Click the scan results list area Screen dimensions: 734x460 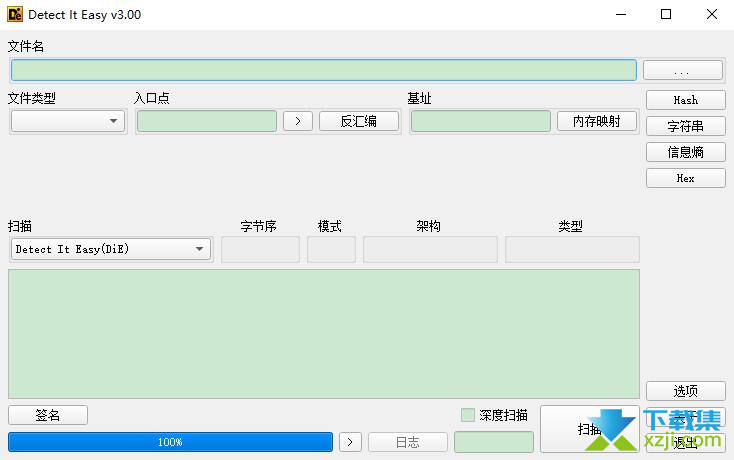[324, 334]
